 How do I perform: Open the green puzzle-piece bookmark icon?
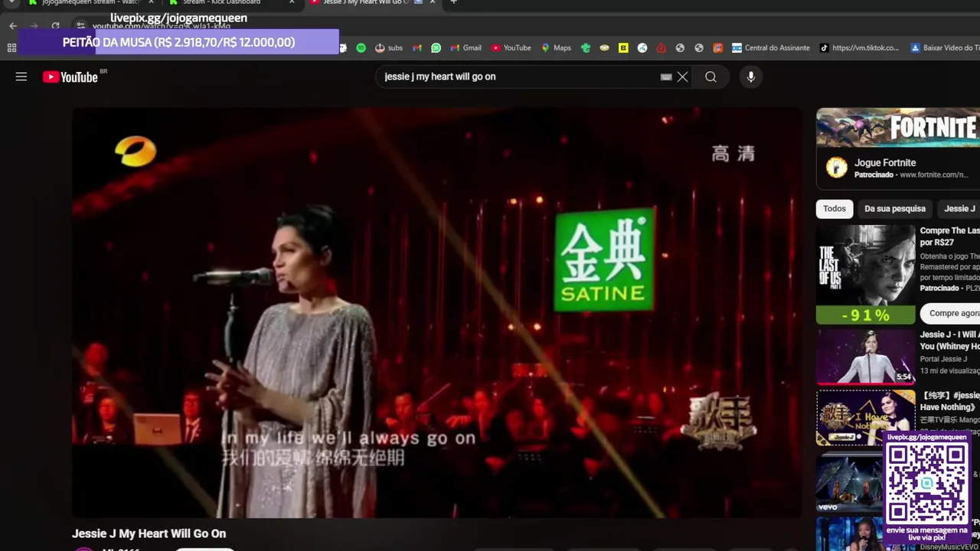[x=586, y=47]
